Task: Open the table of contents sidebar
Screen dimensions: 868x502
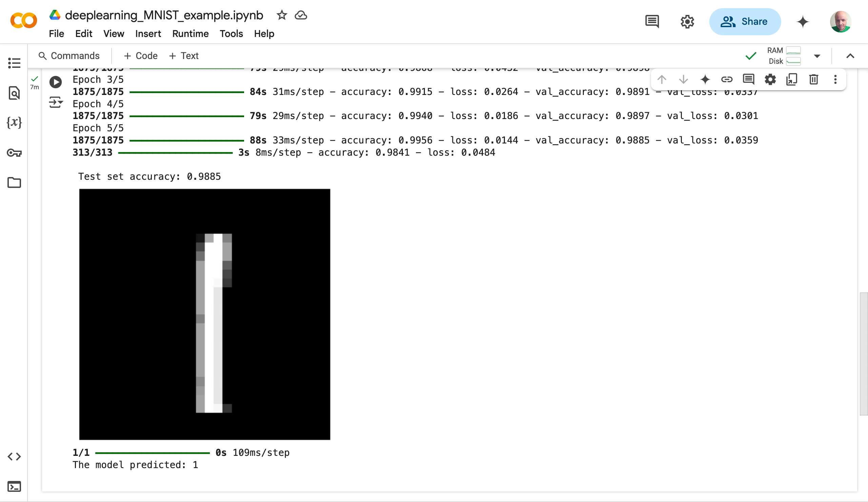Action: tap(14, 63)
